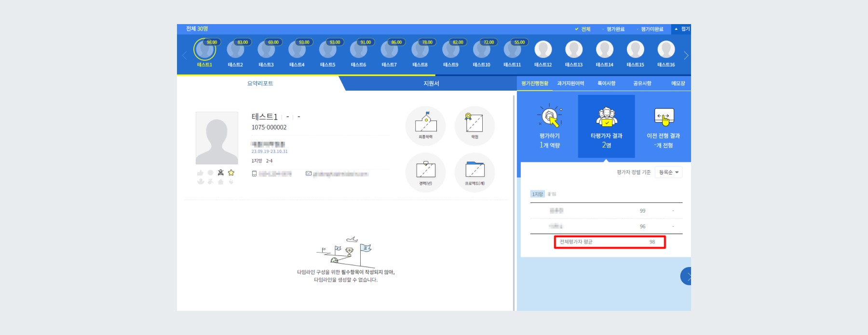Switch to 특이사항 tab
The width and height of the screenshot is (868, 335).
tap(607, 83)
